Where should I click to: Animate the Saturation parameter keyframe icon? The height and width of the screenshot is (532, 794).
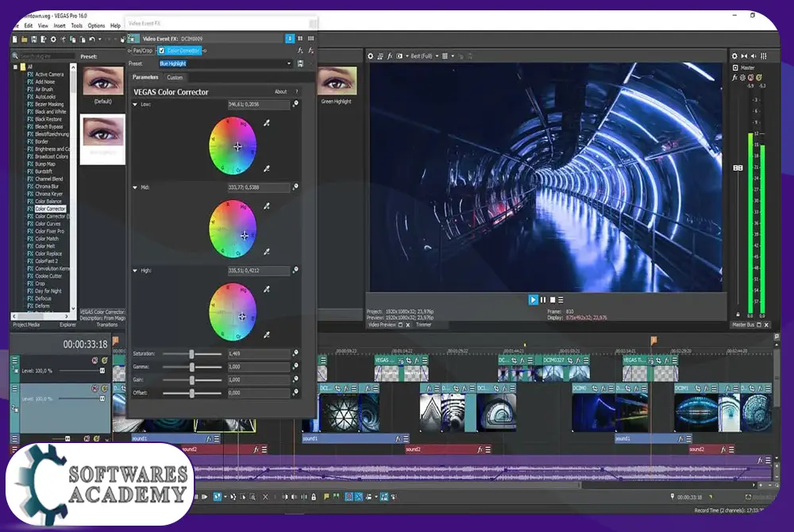point(295,353)
